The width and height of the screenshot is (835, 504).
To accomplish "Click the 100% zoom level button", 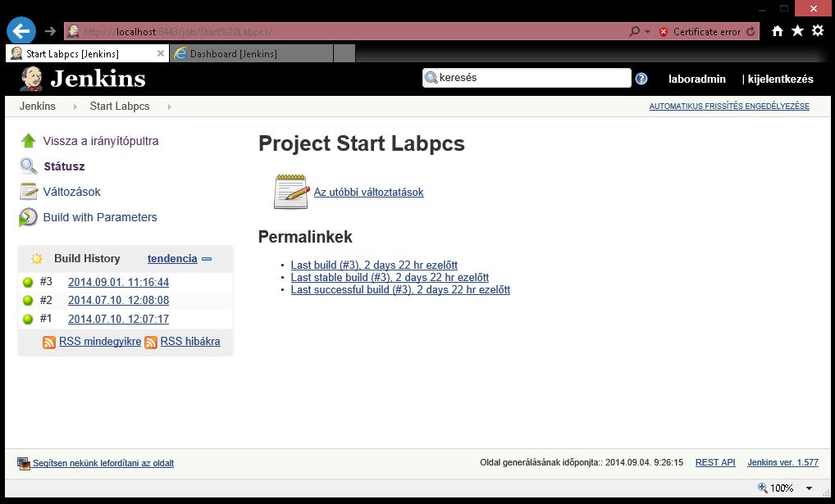I will click(776, 488).
